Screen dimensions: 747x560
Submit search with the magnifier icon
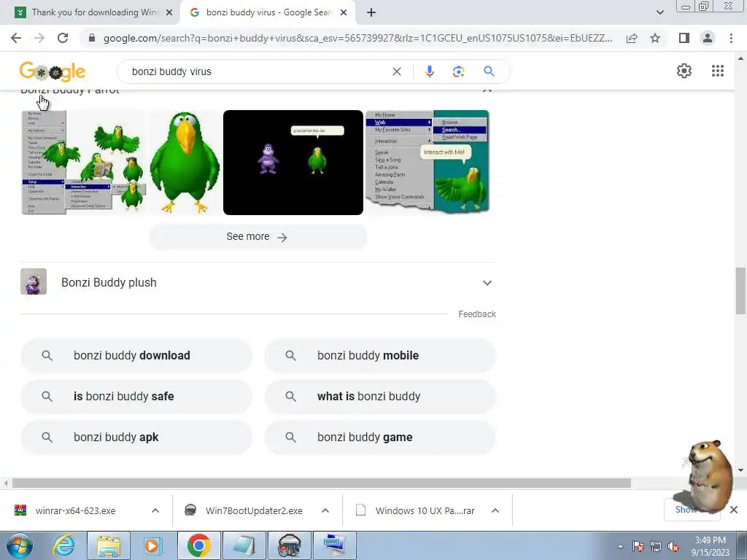click(x=489, y=71)
